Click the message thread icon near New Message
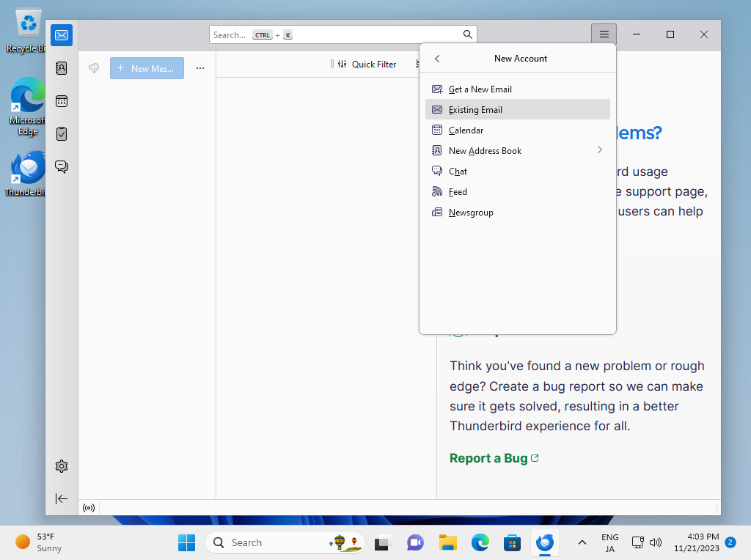This screenshot has height=560, width=751. pyautogui.click(x=93, y=67)
